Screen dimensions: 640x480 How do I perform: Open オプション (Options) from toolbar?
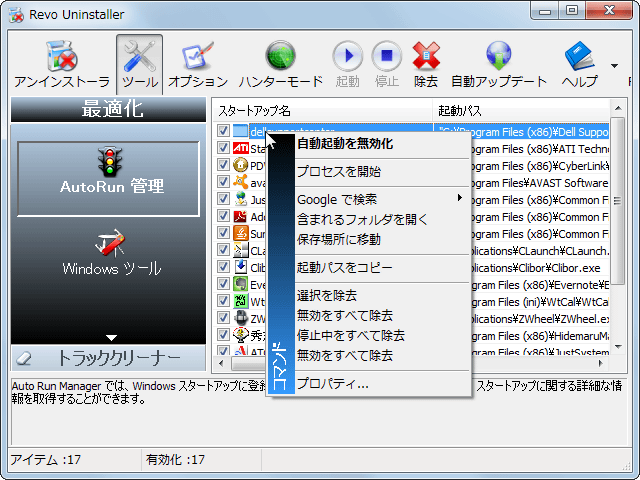(x=198, y=64)
